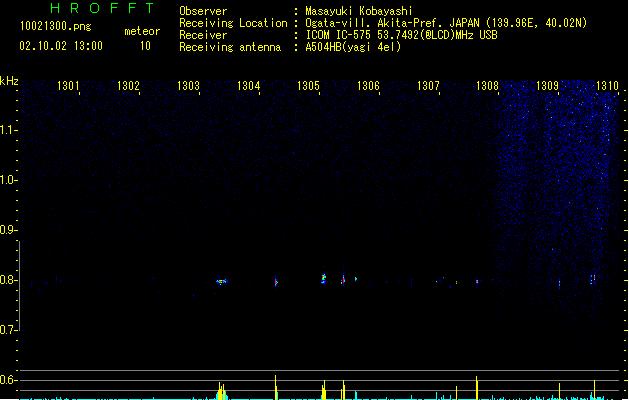The width and height of the screenshot is (629, 400).
Task: Click the 1.1 kHz axis label
Action: (8, 130)
